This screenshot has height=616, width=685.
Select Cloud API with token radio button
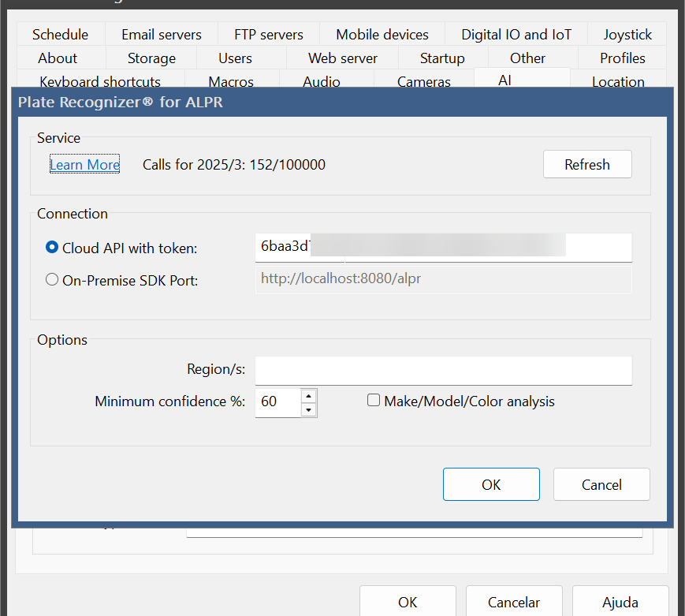click(x=52, y=248)
